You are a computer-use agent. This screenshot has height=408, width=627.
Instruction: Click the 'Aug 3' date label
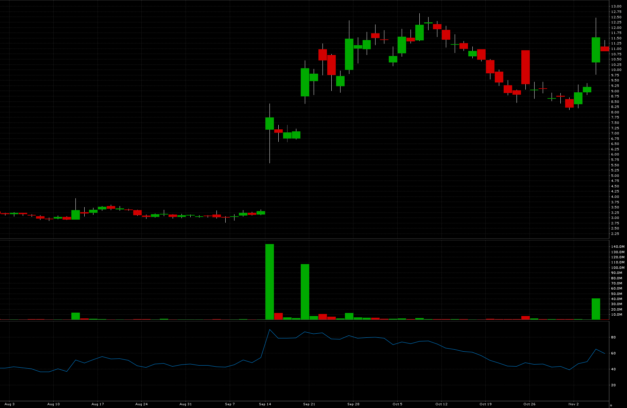9,403
